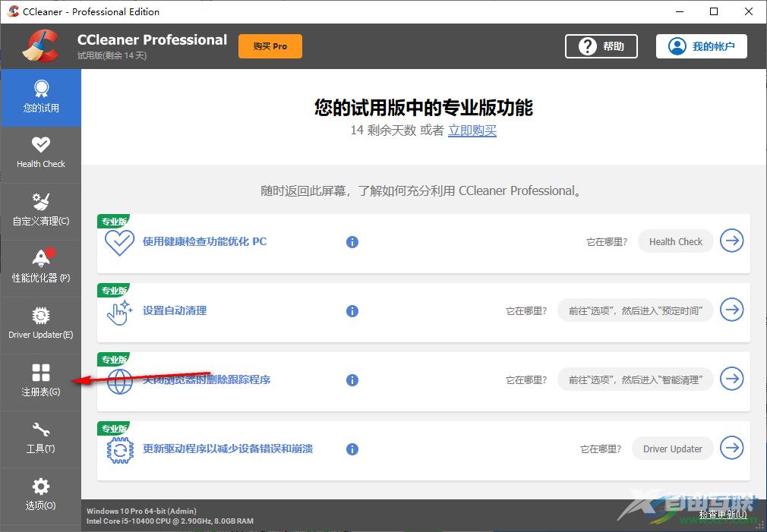Click the info icon beside 使用健康检查功能优化 PC
Viewport: 767px width, 532px height.
pyautogui.click(x=352, y=241)
